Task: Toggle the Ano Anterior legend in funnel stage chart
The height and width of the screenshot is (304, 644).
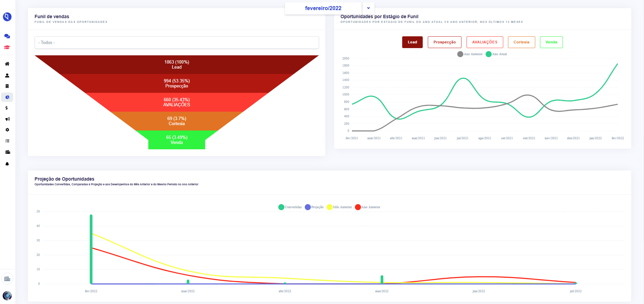Action: 470,54
